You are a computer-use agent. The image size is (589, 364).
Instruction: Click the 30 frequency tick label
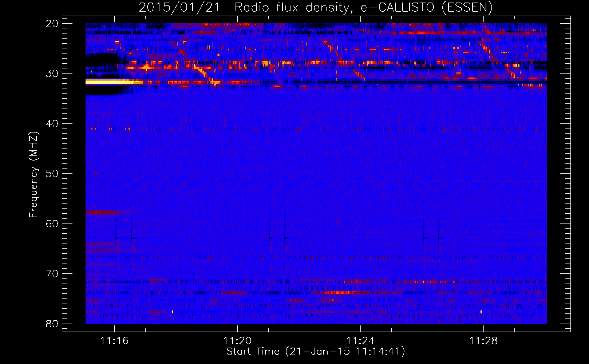pyautogui.click(x=52, y=74)
